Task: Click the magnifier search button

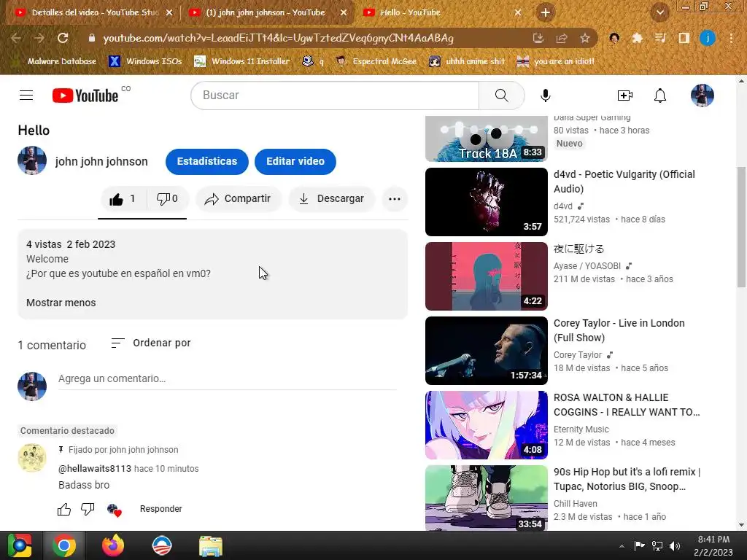Action: click(502, 96)
